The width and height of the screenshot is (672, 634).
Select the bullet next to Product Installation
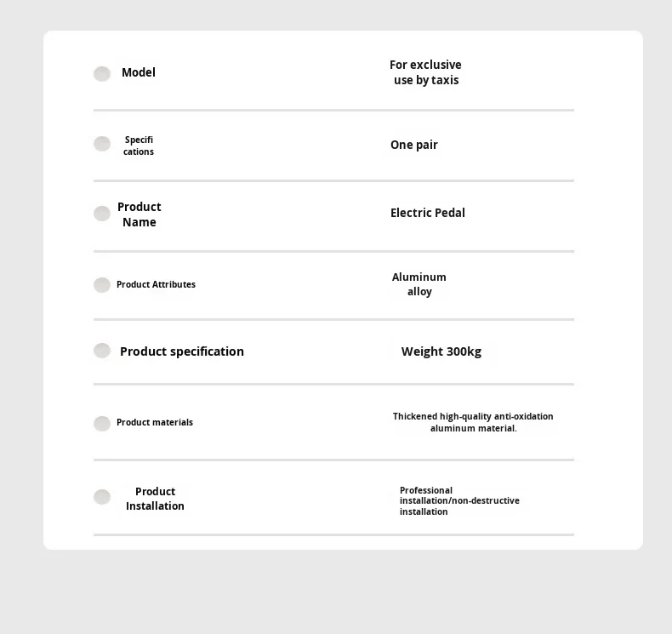click(x=102, y=497)
